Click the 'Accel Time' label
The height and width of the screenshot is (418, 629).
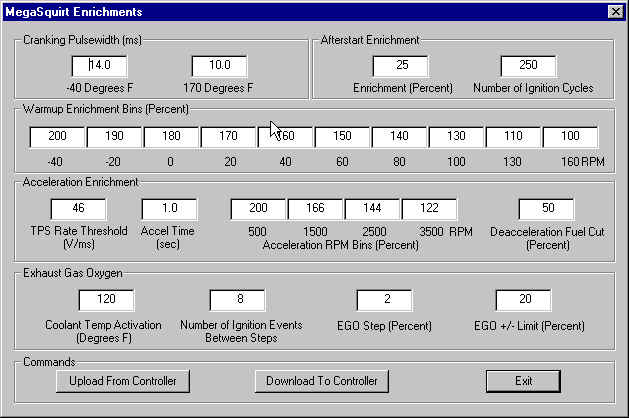tap(168, 231)
